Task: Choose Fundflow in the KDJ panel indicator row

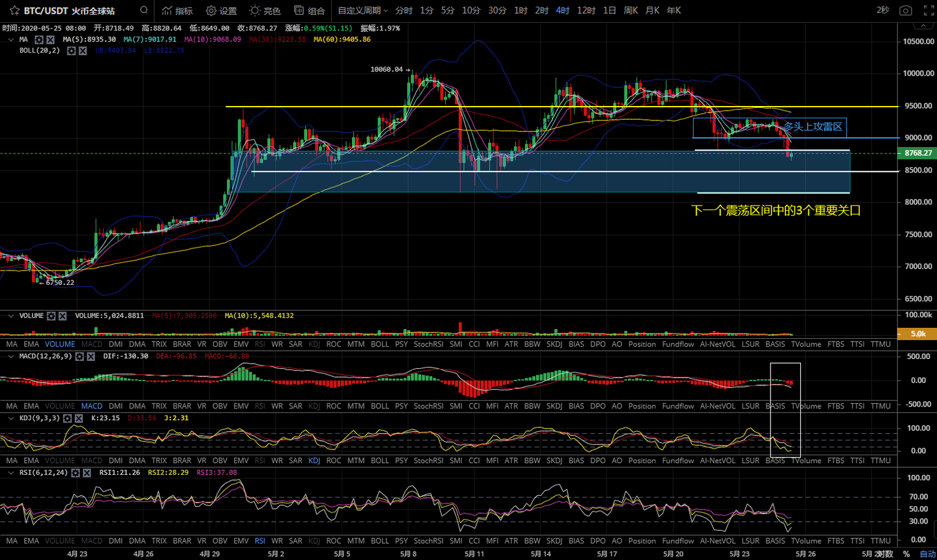Action: [x=678, y=460]
